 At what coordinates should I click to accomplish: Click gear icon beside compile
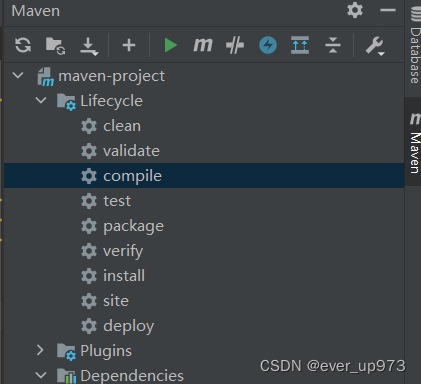tap(89, 176)
